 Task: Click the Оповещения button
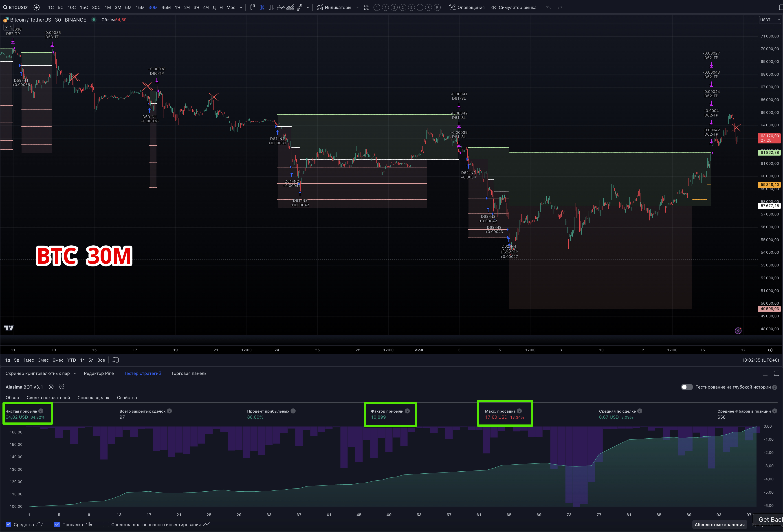coord(467,7)
